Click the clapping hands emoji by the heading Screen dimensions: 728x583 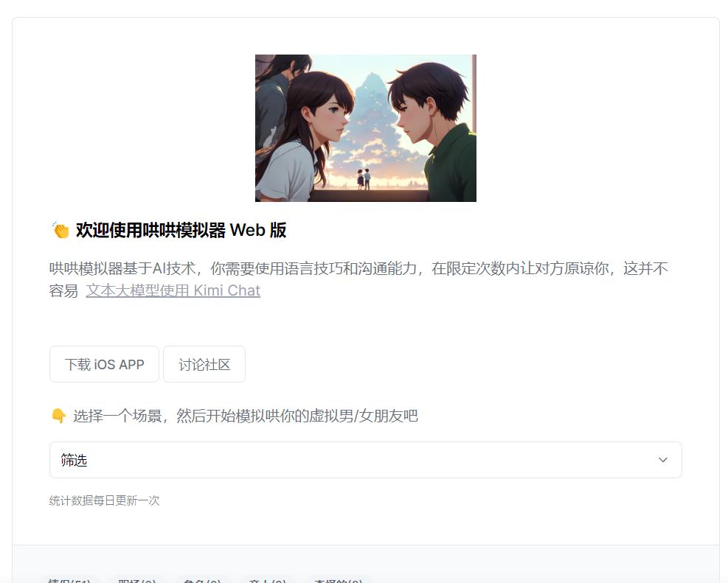click(60, 230)
